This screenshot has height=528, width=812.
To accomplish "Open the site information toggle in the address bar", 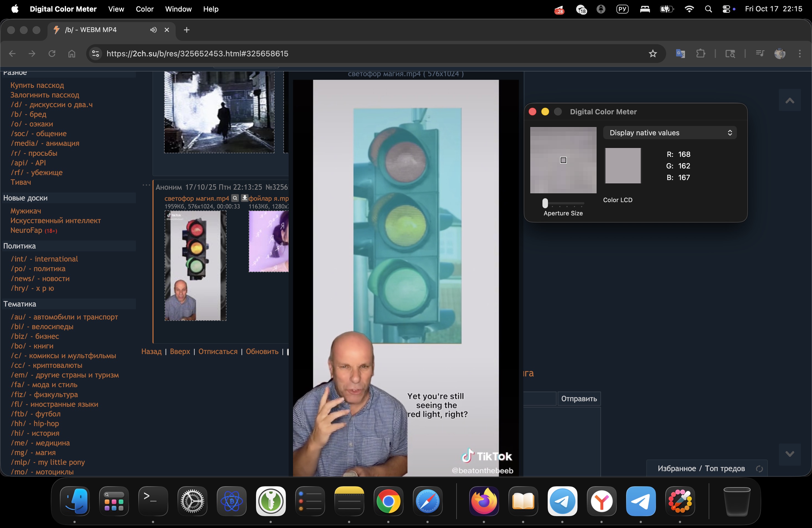I will pyautogui.click(x=96, y=54).
